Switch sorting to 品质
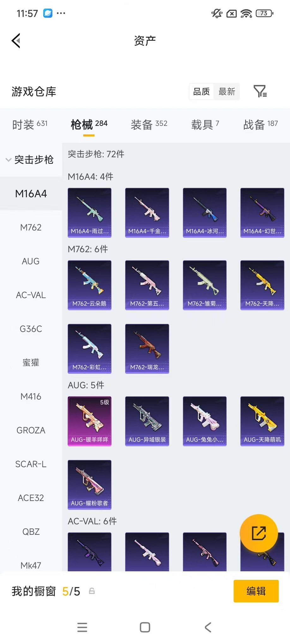290x644 pixels. (x=202, y=92)
